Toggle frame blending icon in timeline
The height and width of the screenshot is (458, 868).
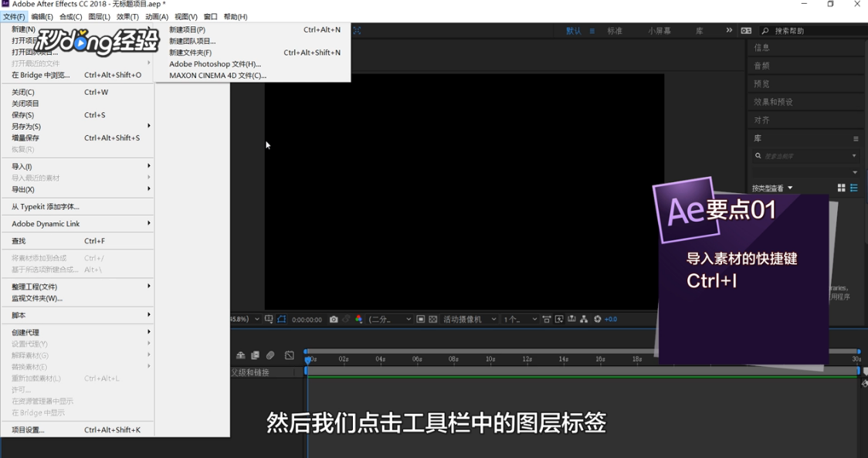[x=255, y=355]
